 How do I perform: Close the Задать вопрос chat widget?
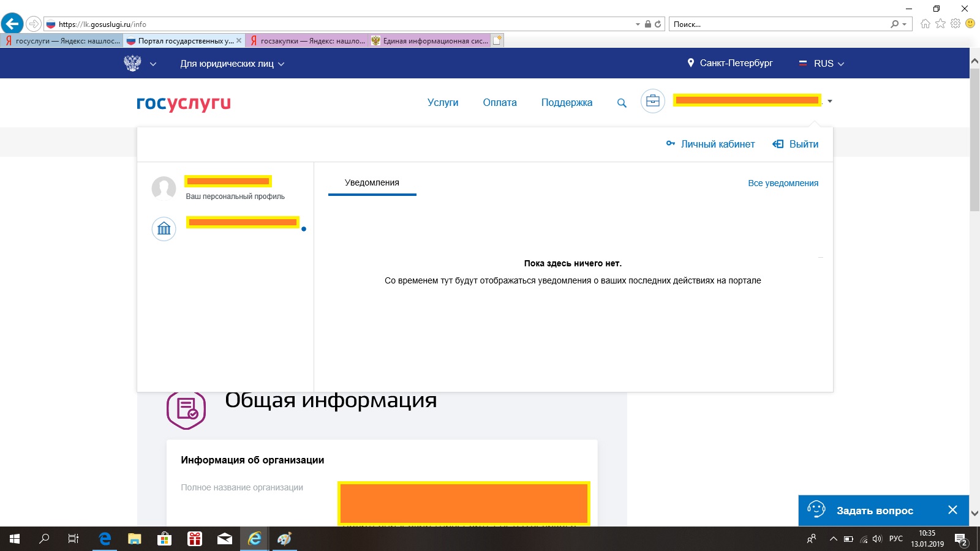pos(952,510)
